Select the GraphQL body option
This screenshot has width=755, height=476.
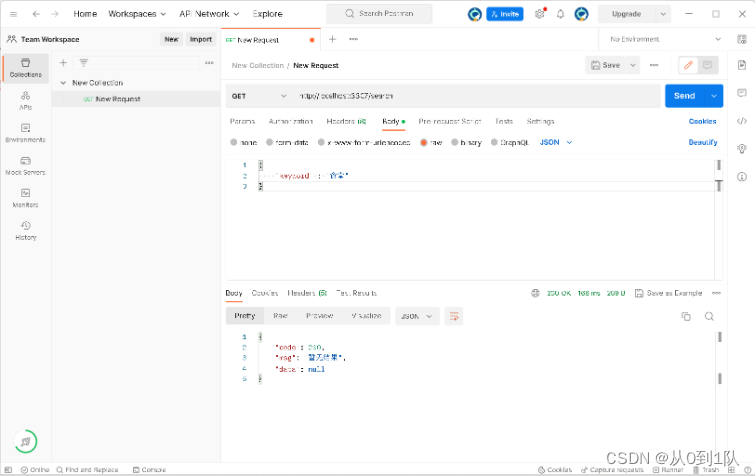click(x=494, y=142)
